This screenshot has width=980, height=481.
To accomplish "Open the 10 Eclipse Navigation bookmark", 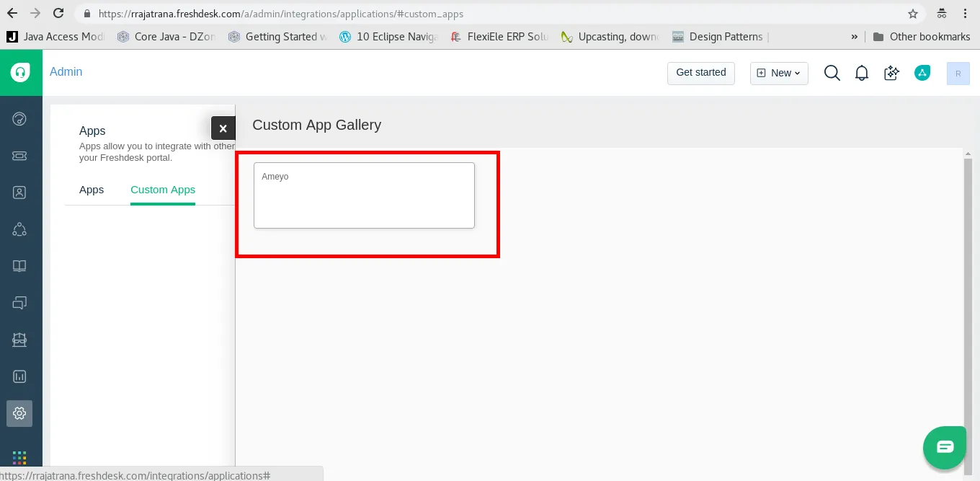I will coord(388,37).
